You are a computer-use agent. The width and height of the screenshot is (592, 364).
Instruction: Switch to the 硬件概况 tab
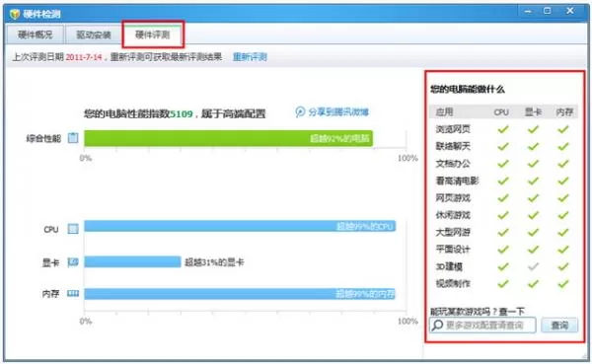pyautogui.click(x=36, y=35)
